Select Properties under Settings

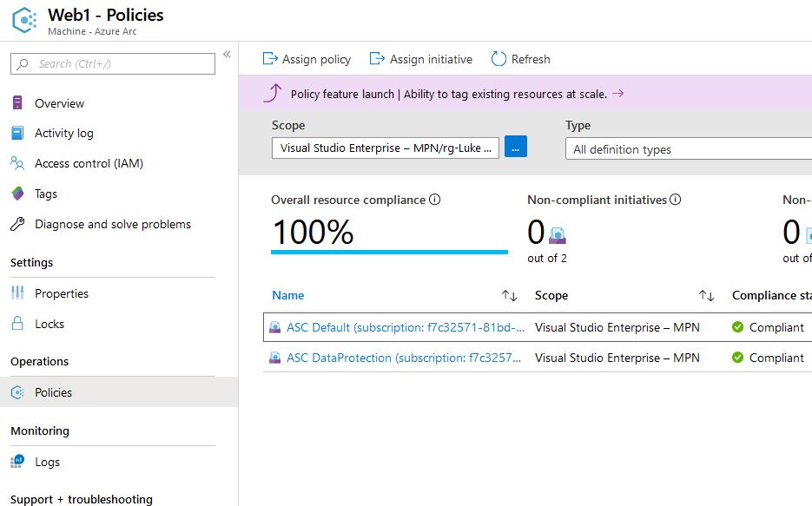(x=62, y=293)
